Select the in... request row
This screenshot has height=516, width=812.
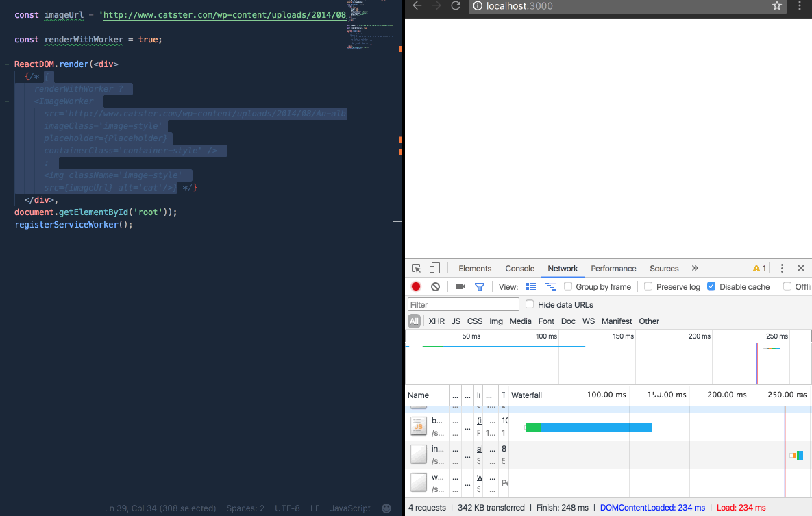click(x=608, y=455)
